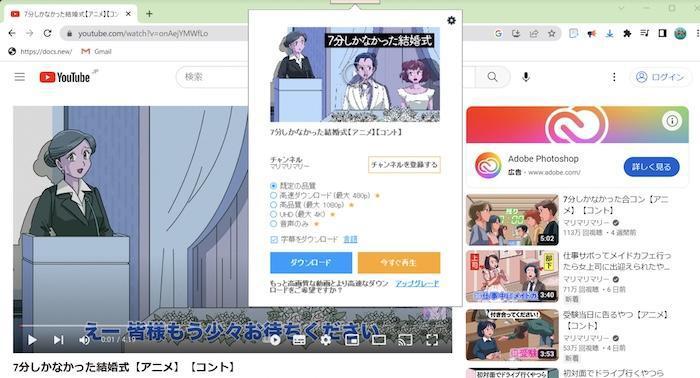The image size is (700, 378).
Task: Select fast download (max 480p) option
Action: pyautogui.click(x=274, y=195)
